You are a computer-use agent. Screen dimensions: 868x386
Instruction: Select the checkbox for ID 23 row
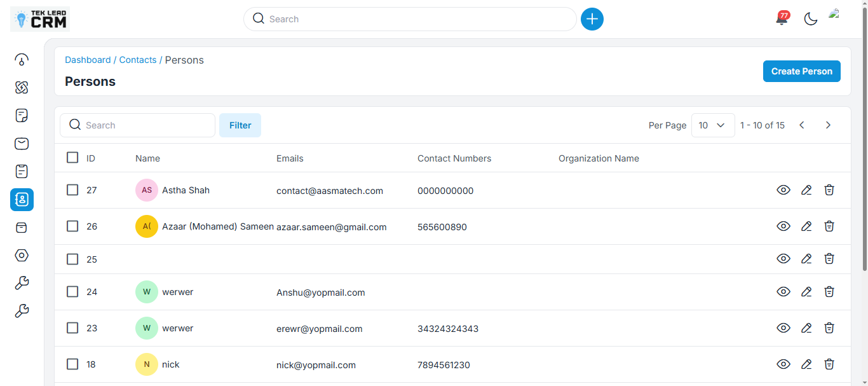(72, 328)
